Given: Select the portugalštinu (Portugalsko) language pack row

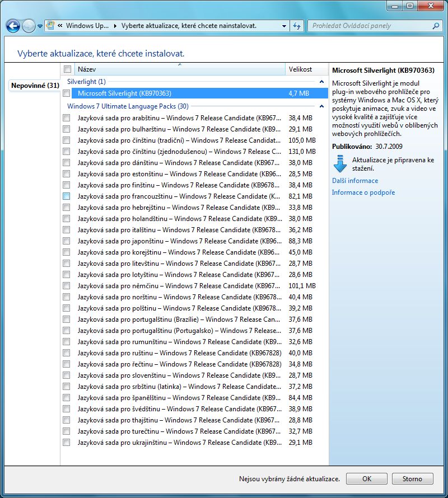Looking at the screenshot, I should click(x=195, y=330).
